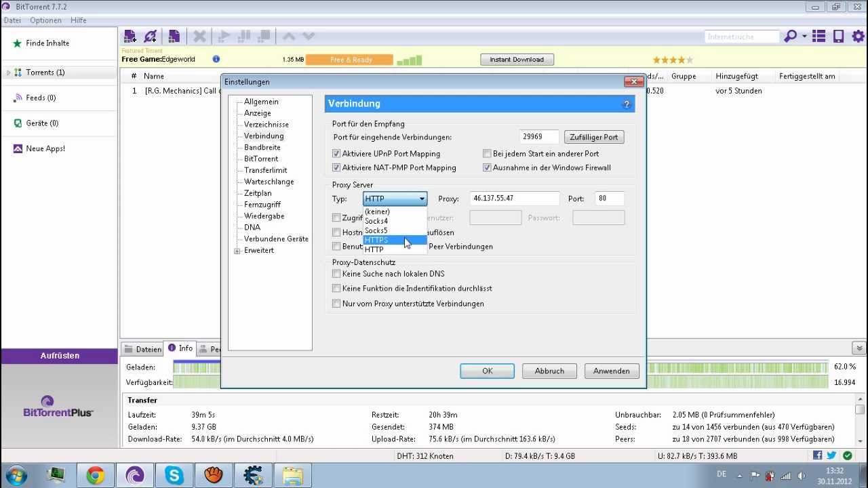Open Google Chrome from the taskbar

click(x=96, y=476)
